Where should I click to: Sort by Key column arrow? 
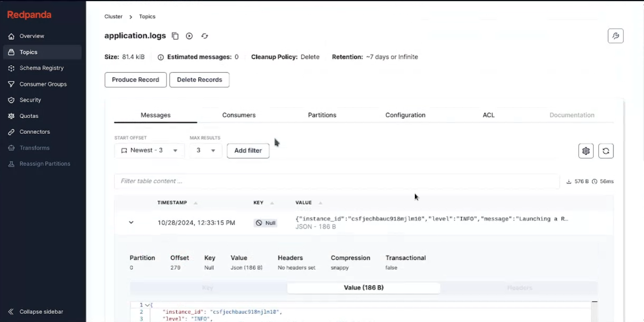272,203
